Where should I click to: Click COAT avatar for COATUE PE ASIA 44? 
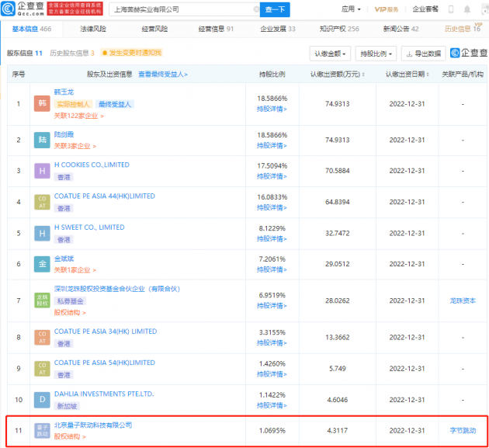42,202
